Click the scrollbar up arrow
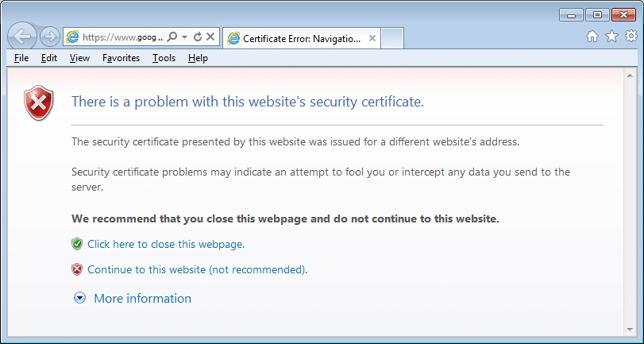This screenshot has width=644, height=344. pyautogui.click(x=630, y=75)
